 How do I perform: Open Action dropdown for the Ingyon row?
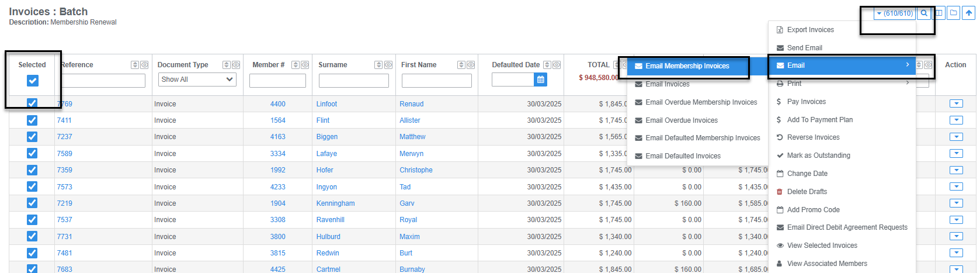pos(956,186)
